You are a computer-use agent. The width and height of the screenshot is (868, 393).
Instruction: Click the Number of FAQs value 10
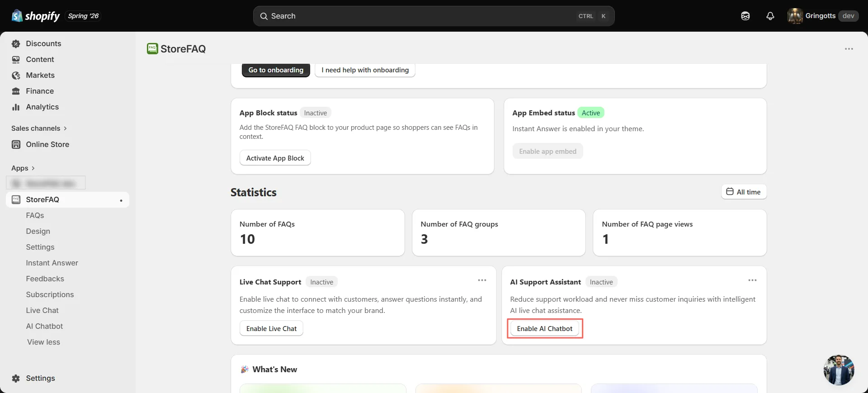pyautogui.click(x=247, y=239)
